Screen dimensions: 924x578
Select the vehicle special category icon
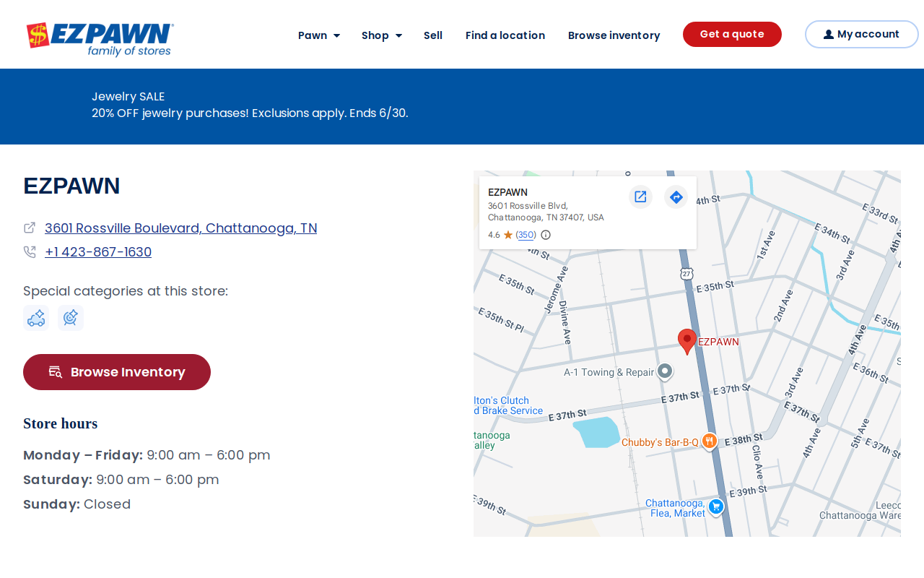point(36,318)
